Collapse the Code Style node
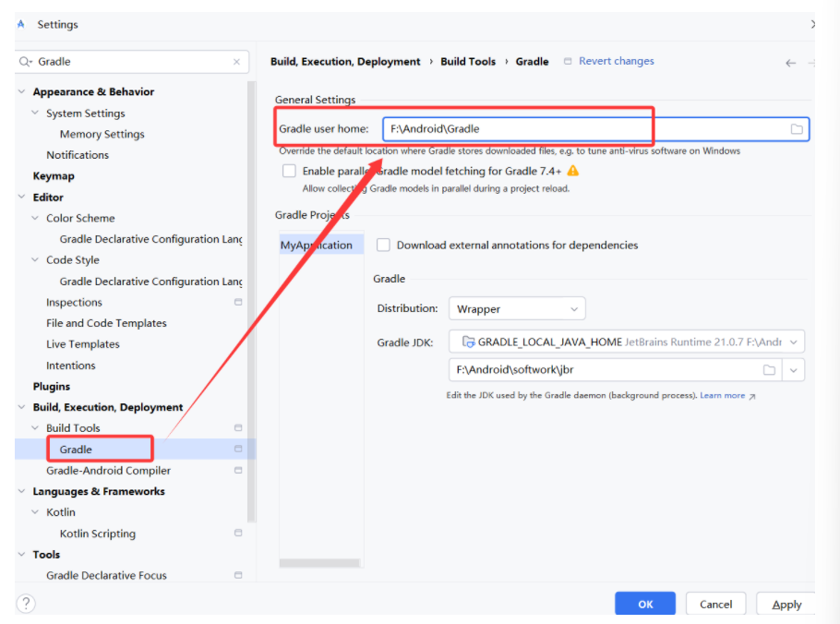The width and height of the screenshot is (840, 624). 35,259
